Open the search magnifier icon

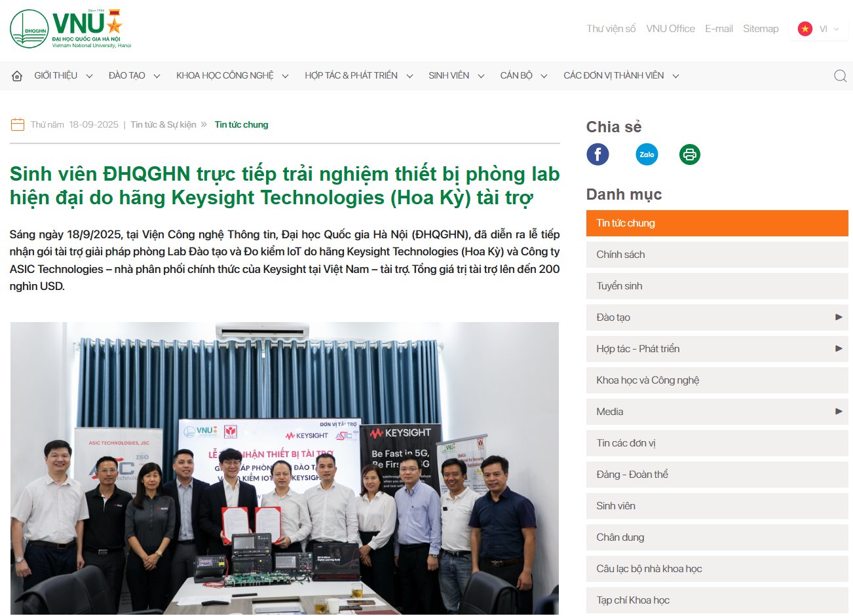tap(840, 76)
